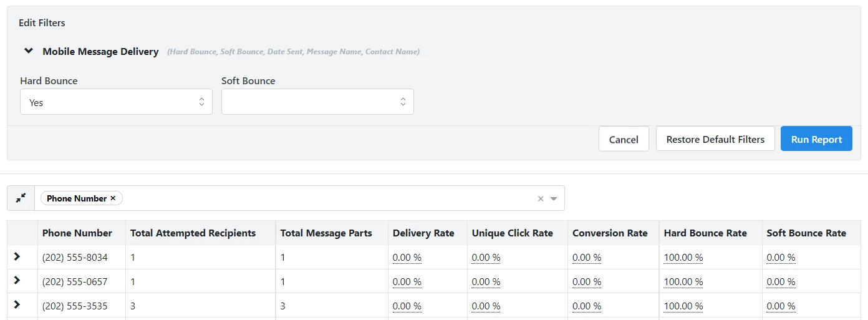This screenshot has height=320, width=868.
Task: Click the collapse arrows icon beside grouping field
Action: pos(21,198)
